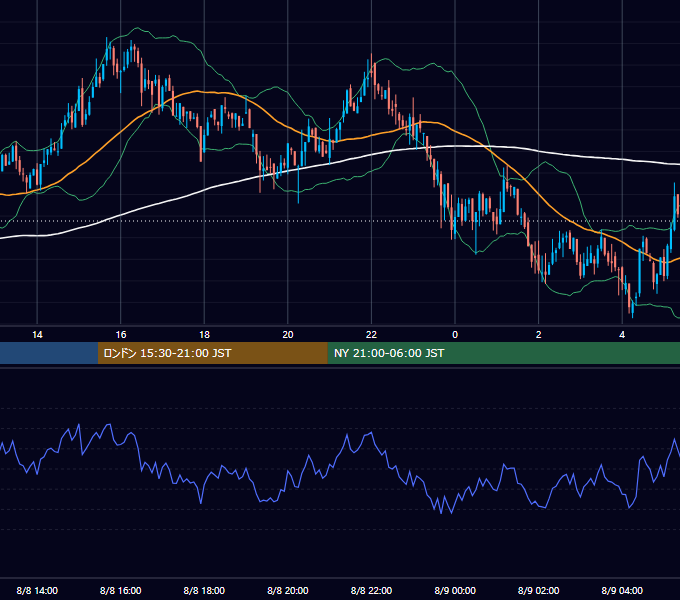Viewport: 680px width, 600px height.
Task: Click hour label 16 on price chart axis
Action: [121, 335]
